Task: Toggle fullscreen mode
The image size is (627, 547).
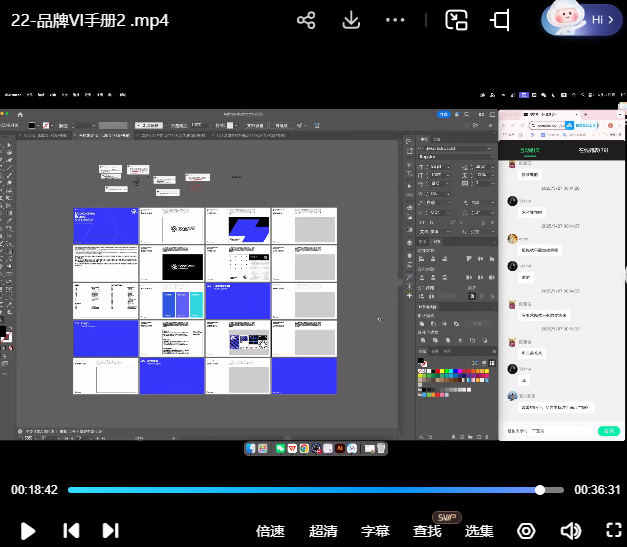Action: click(613, 531)
